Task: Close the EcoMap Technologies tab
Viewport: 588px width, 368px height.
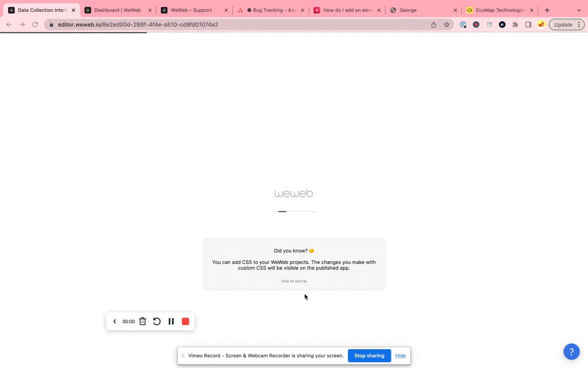Action: click(x=531, y=10)
